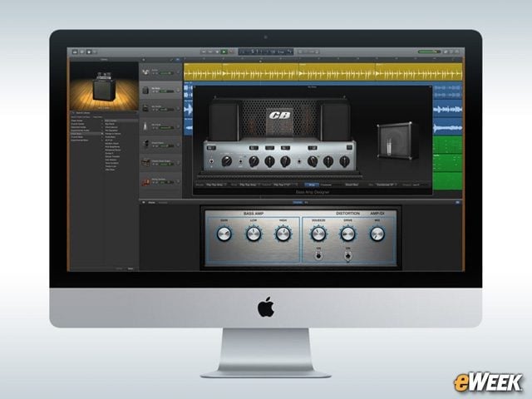Click the Save button at the Library bottom

coord(131,268)
